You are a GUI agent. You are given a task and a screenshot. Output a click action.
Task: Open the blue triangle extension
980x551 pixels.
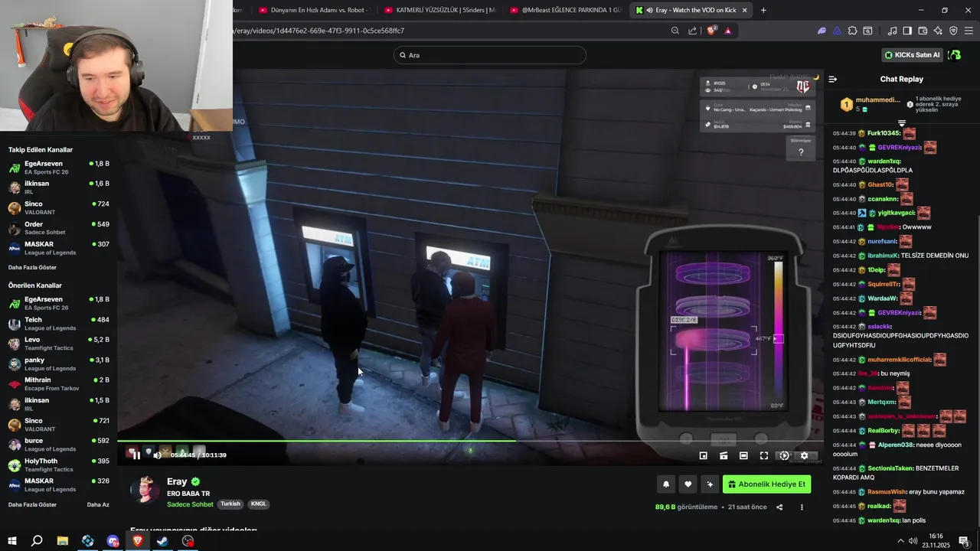(837, 31)
